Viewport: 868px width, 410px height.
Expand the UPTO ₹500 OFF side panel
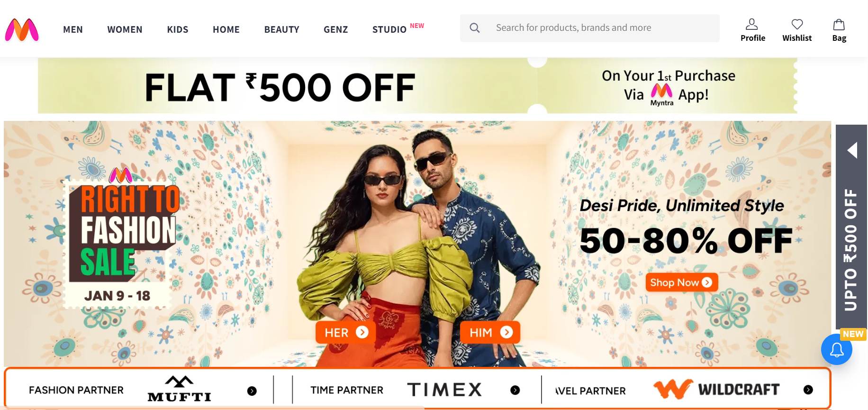click(851, 227)
